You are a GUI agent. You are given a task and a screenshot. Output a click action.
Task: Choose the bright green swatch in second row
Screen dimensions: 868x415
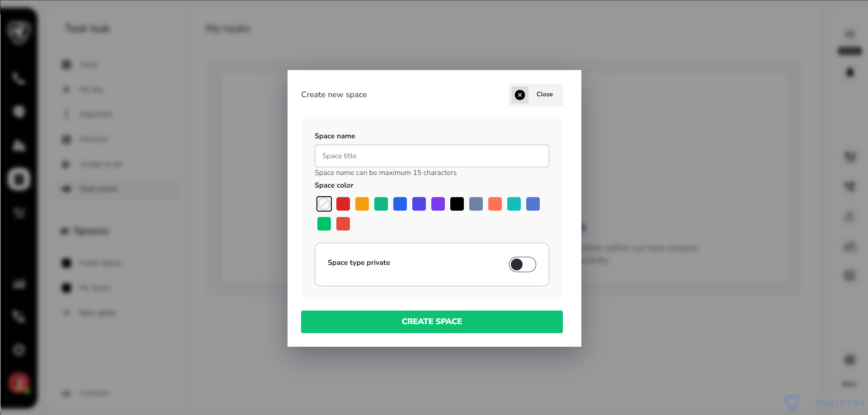[x=324, y=224]
